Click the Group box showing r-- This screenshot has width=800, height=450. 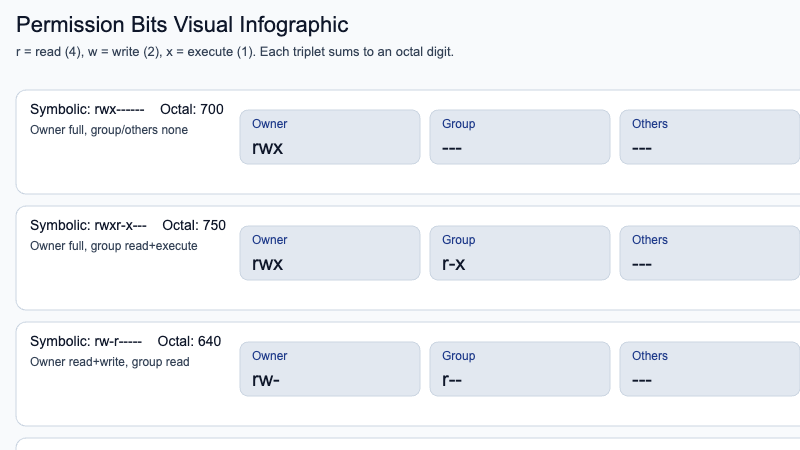point(519,369)
